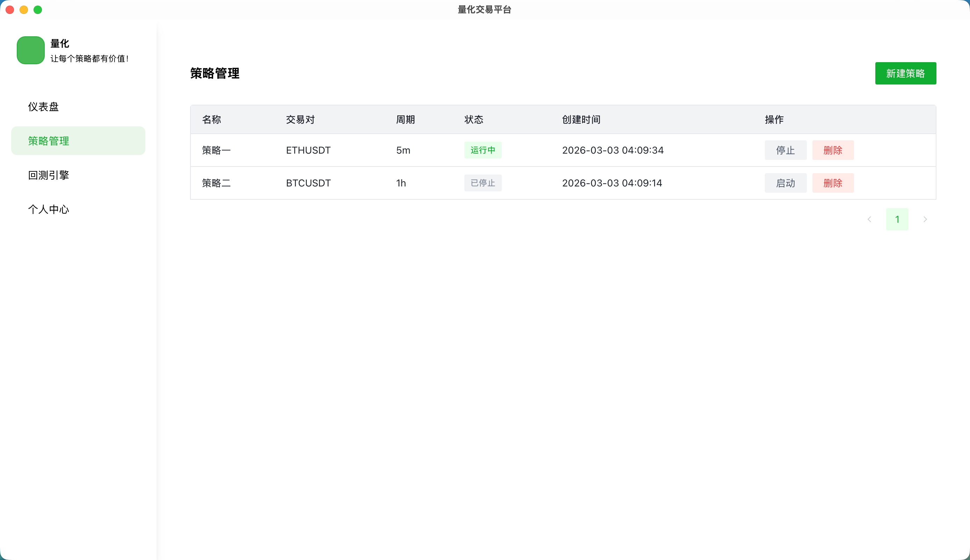Stop 策略一 using its 停止 button

786,150
